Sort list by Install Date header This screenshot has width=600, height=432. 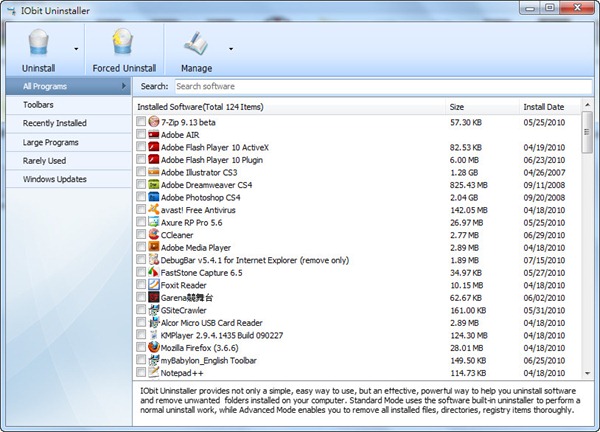coord(543,106)
